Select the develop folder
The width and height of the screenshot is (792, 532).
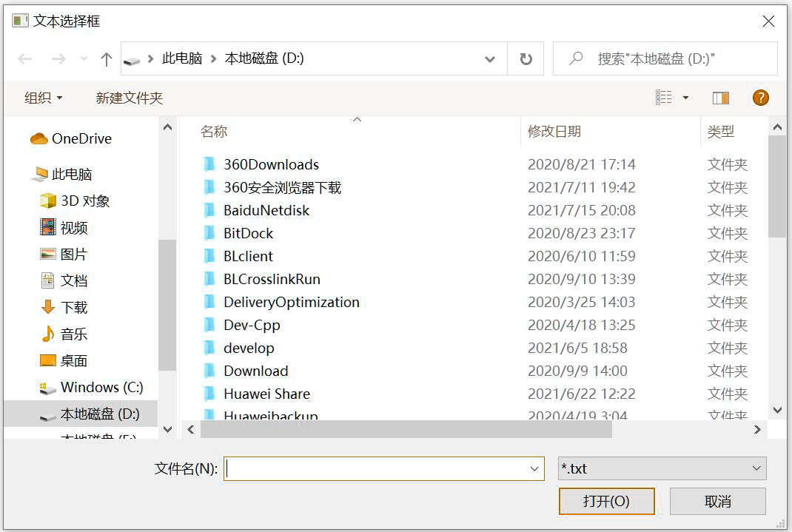tap(249, 349)
